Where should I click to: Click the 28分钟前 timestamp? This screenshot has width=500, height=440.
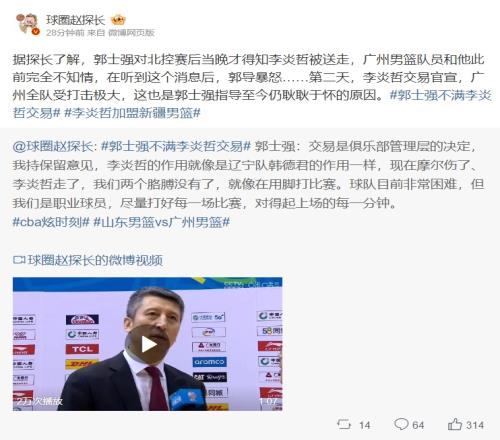click(x=65, y=33)
